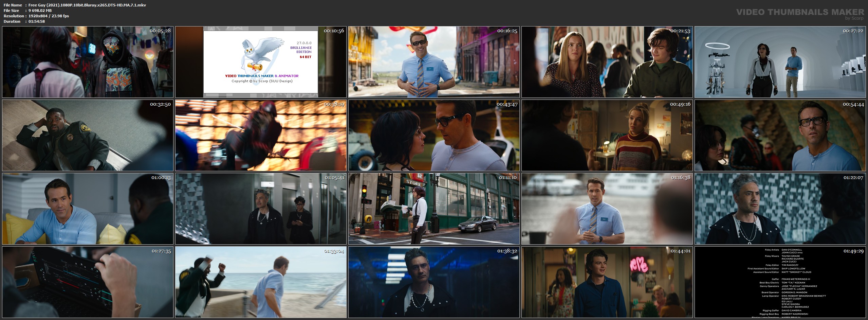
Task: Select the white tunnel thumbnail at 00:27:22
Action: (x=780, y=62)
